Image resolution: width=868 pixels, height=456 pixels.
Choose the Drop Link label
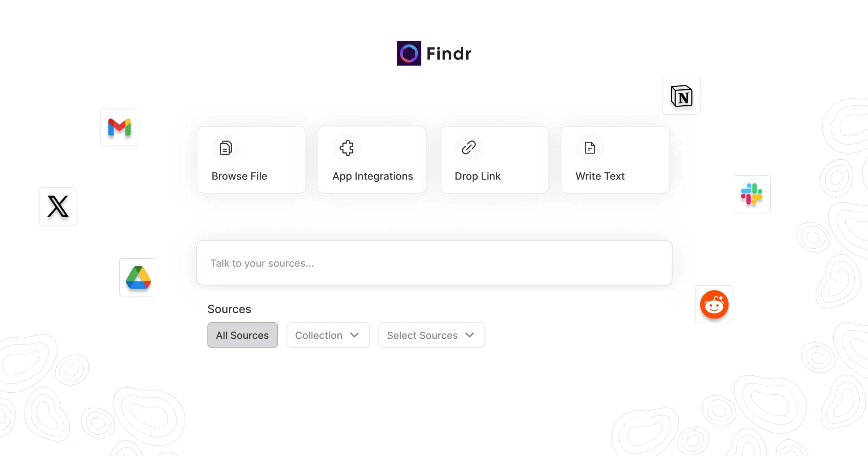[477, 176]
